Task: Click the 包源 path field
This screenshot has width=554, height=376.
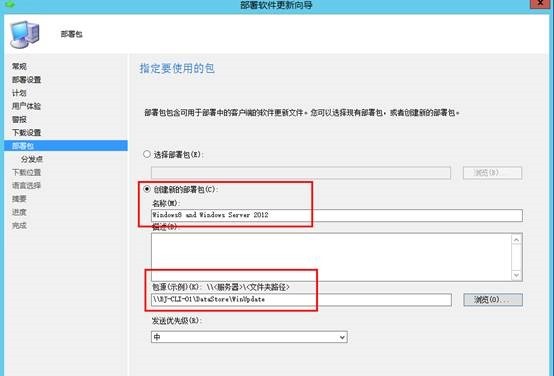Action: click(x=301, y=300)
